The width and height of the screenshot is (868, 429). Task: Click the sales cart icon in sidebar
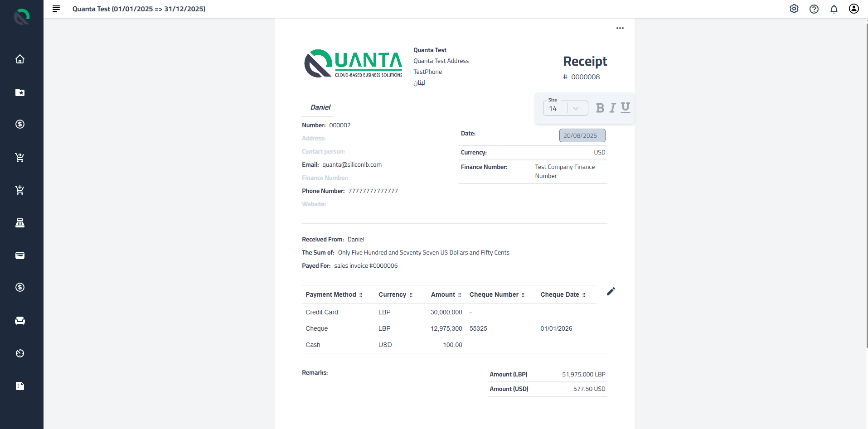[20, 158]
